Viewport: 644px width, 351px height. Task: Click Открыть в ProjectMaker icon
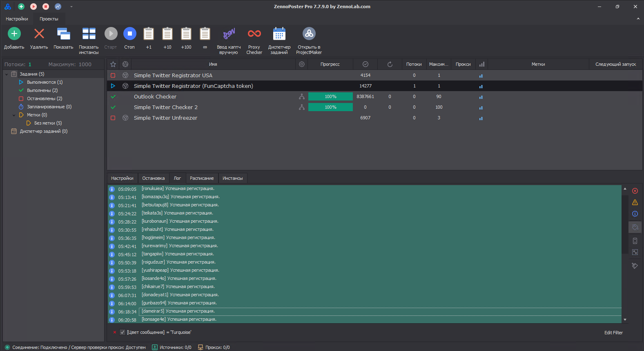309,34
